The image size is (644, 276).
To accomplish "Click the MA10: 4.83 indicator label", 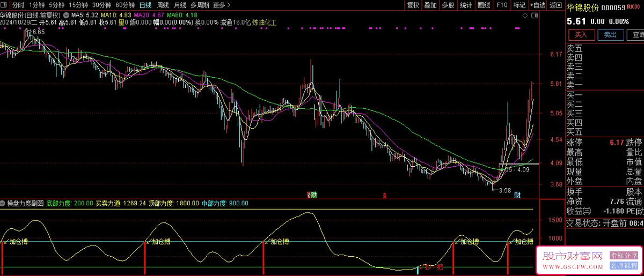I will (x=115, y=16).
